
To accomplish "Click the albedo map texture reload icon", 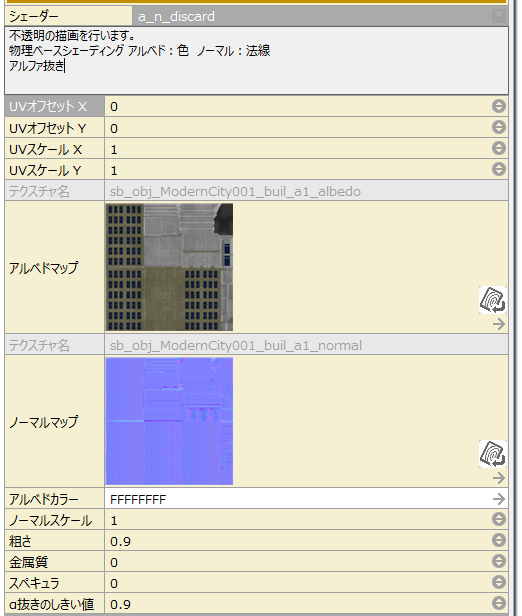I will (x=493, y=300).
